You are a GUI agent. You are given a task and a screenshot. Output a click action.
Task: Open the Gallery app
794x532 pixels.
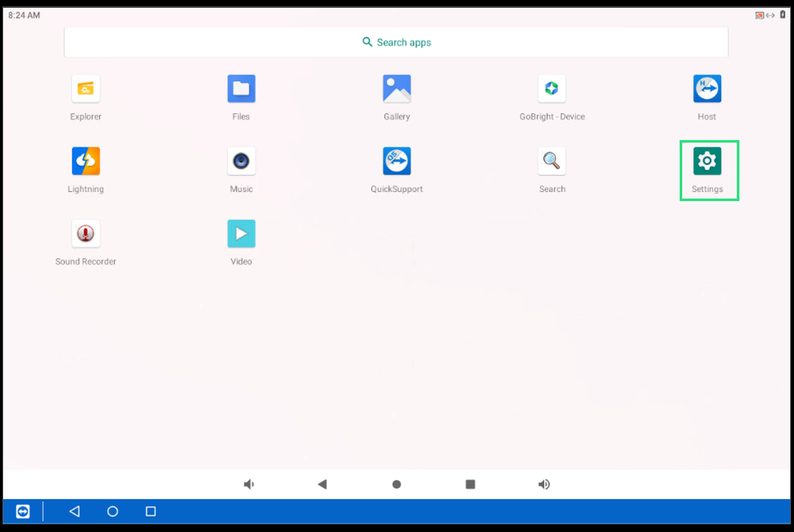coord(396,89)
